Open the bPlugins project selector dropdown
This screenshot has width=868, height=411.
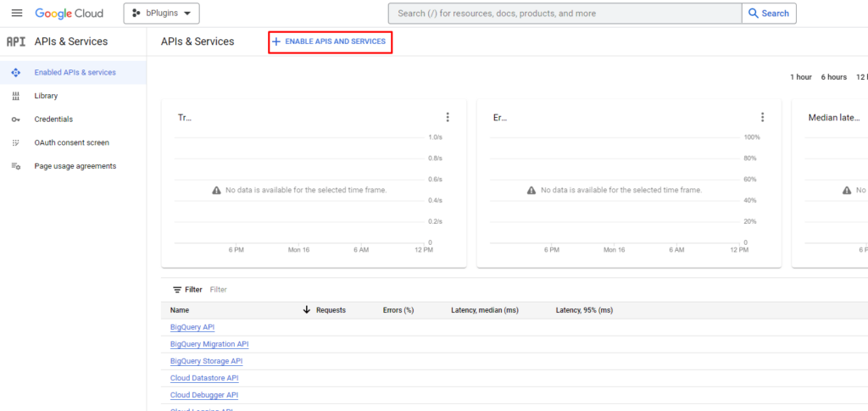162,14
